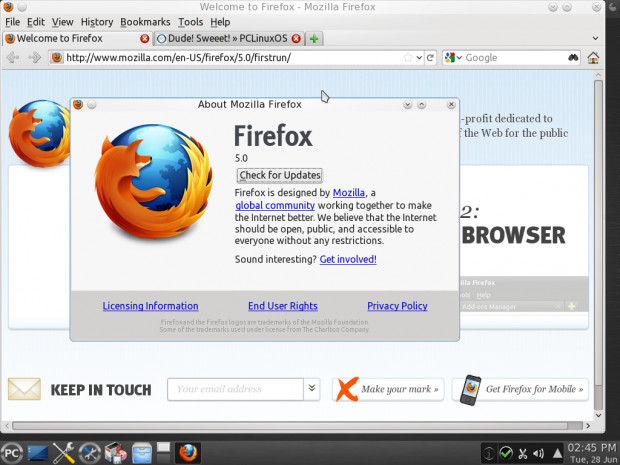The height and width of the screenshot is (465, 620).
Task: Click About dialog window menu Firefox icon
Action: pos(78,104)
